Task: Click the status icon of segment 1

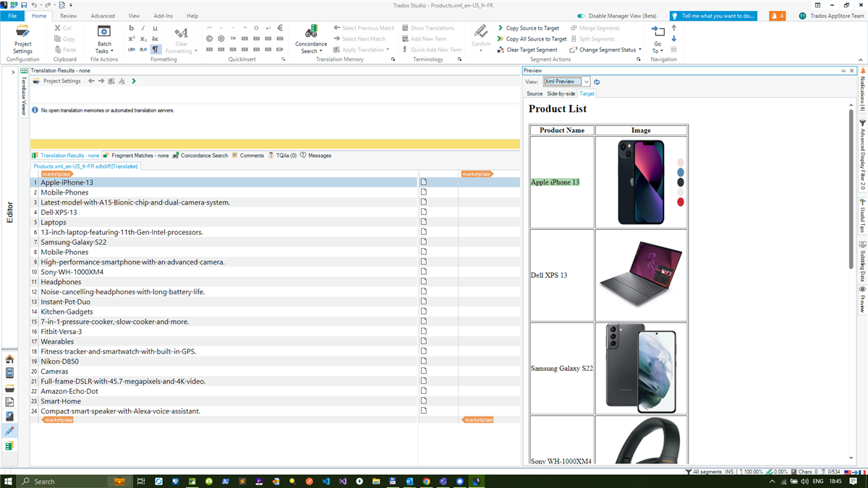Action: (x=424, y=182)
